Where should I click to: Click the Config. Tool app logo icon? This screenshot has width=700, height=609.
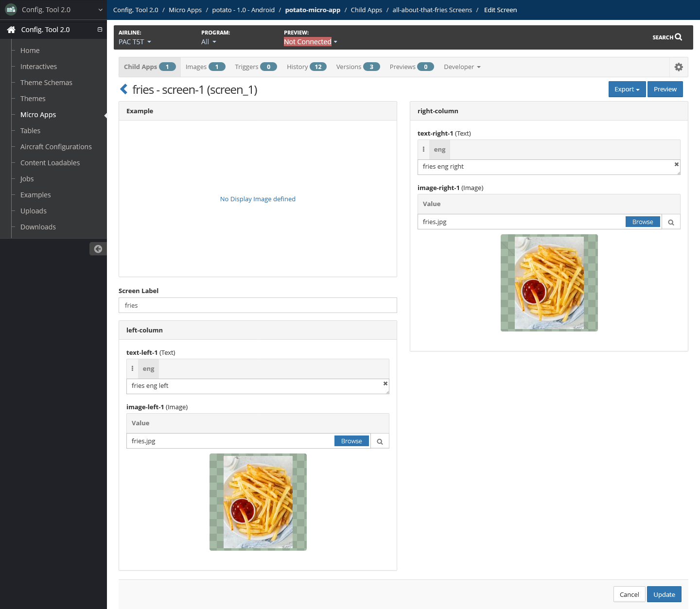pos(11,9)
